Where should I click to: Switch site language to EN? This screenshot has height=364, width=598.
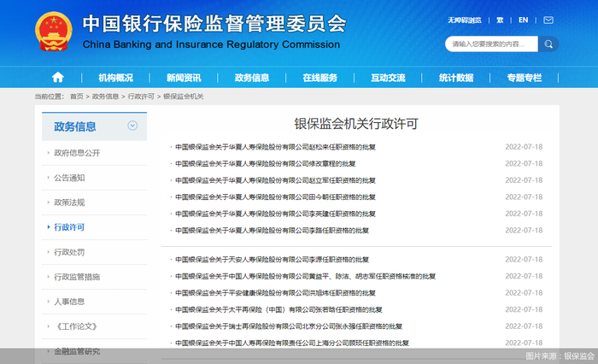523,20
